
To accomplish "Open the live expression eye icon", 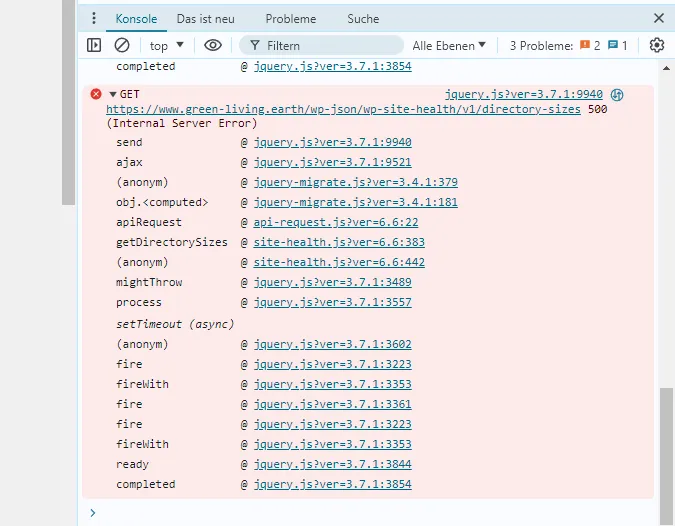I will (x=213, y=45).
